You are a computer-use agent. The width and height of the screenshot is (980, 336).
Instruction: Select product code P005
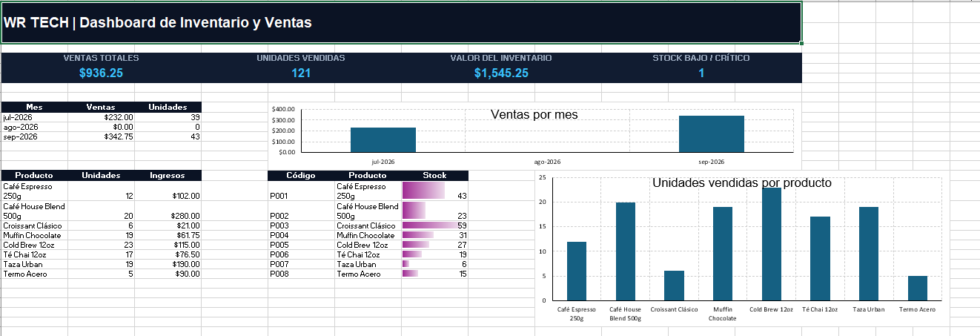point(301,245)
